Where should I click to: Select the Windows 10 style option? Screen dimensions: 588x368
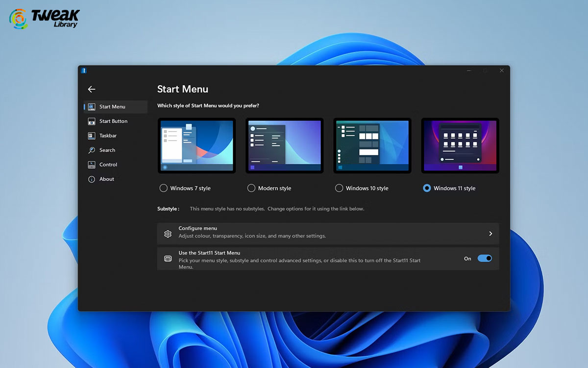tap(339, 188)
